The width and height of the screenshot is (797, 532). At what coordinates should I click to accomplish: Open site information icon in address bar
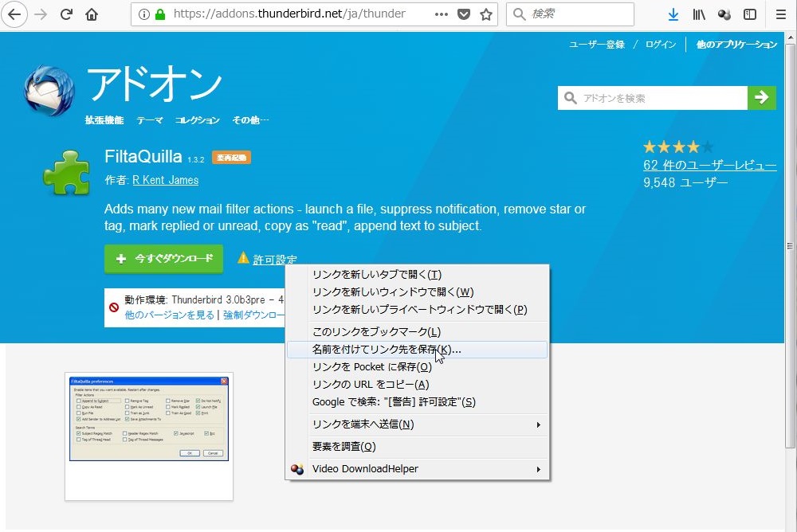pos(144,14)
